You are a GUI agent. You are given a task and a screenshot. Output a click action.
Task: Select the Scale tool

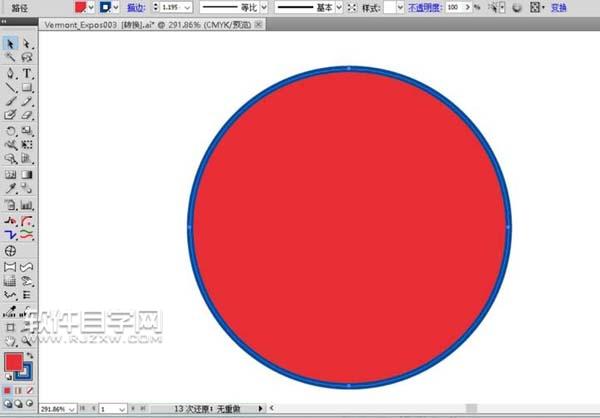pyautogui.click(x=26, y=131)
